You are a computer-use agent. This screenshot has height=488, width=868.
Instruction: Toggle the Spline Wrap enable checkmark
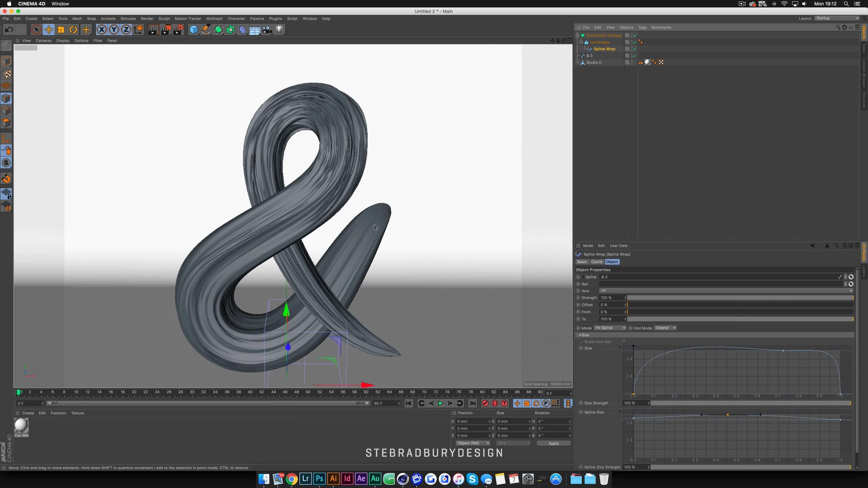(635, 49)
